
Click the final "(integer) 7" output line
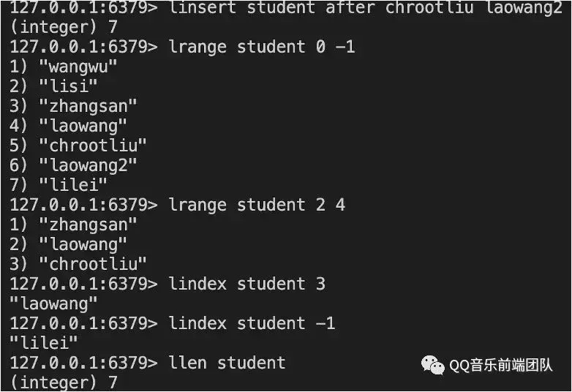coord(64,382)
